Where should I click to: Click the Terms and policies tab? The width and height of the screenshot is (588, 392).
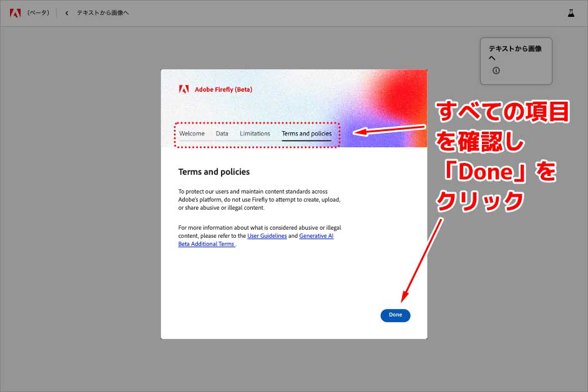coord(306,134)
